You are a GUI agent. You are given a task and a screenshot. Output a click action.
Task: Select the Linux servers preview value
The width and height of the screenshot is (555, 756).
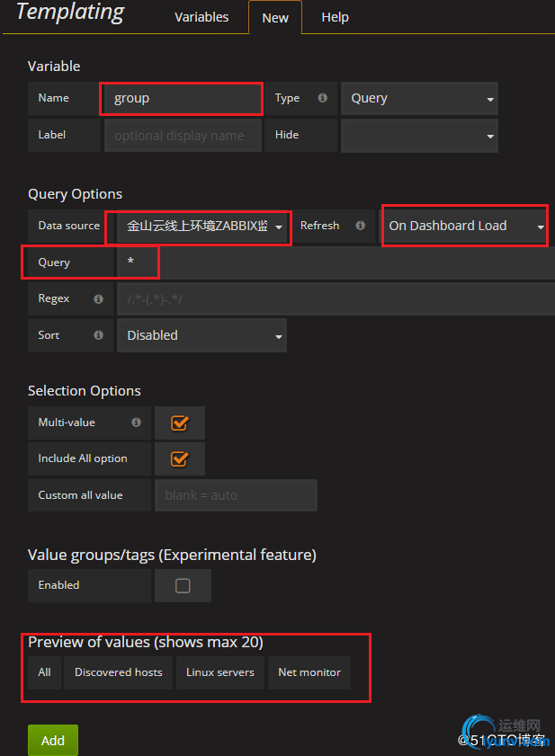click(220, 672)
